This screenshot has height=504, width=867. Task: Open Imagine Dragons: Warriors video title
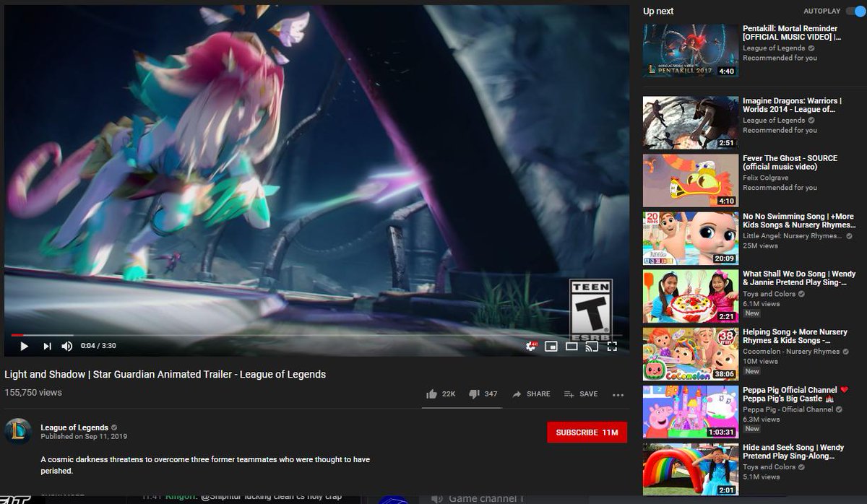coord(791,105)
